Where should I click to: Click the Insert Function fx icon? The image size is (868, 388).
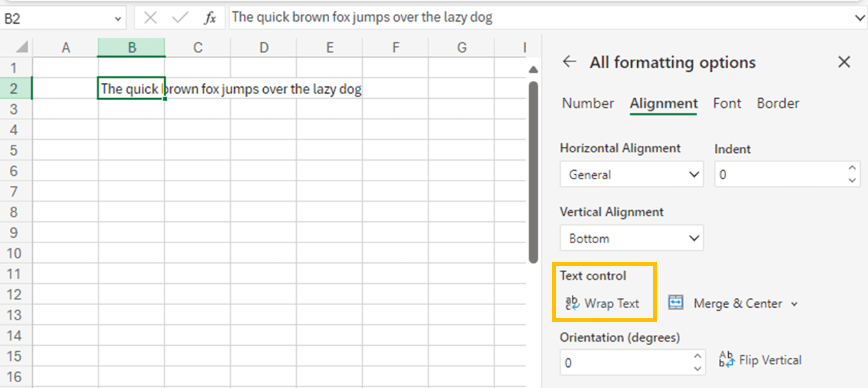[x=210, y=18]
